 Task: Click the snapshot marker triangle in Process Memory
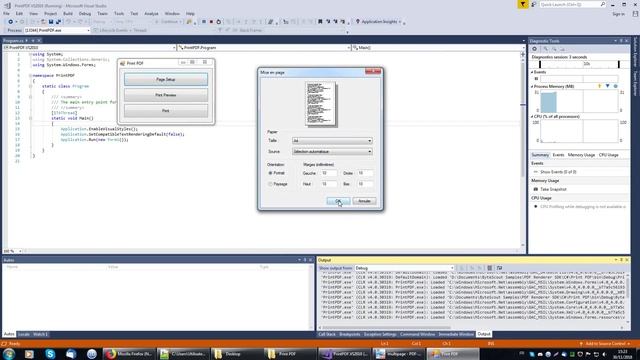click(x=607, y=87)
